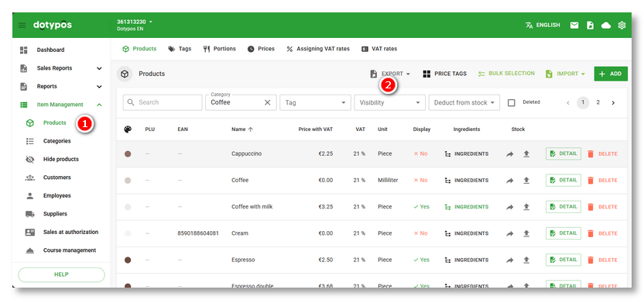Click the document file icon in header

(590, 25)
